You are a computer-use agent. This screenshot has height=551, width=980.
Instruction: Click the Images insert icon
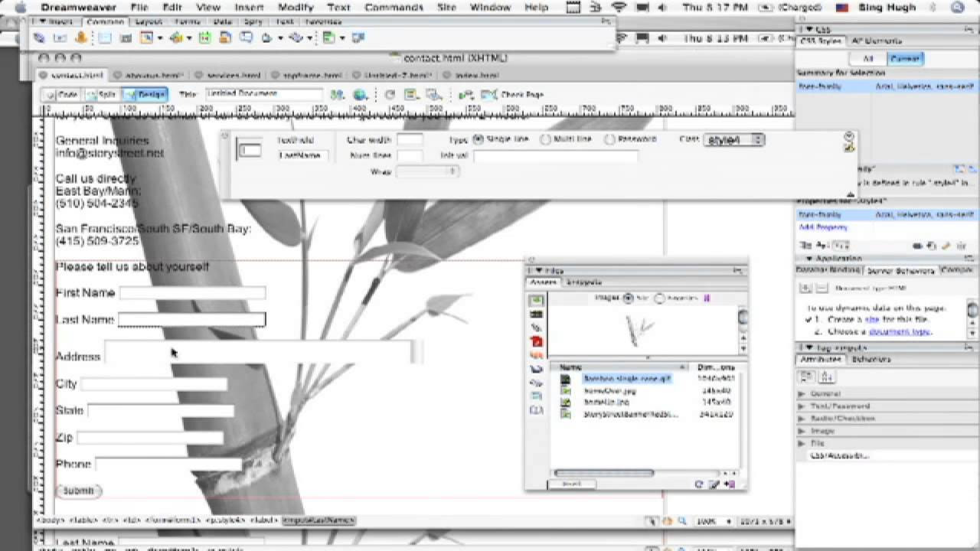coord(146,37)
